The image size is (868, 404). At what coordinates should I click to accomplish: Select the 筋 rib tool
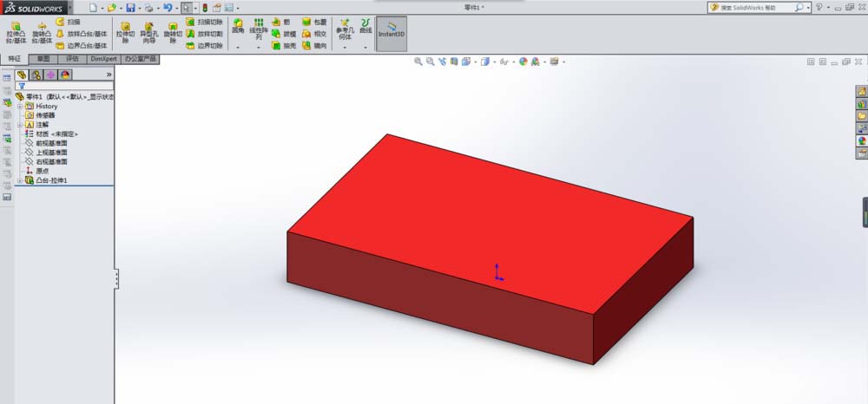point(280,22)
